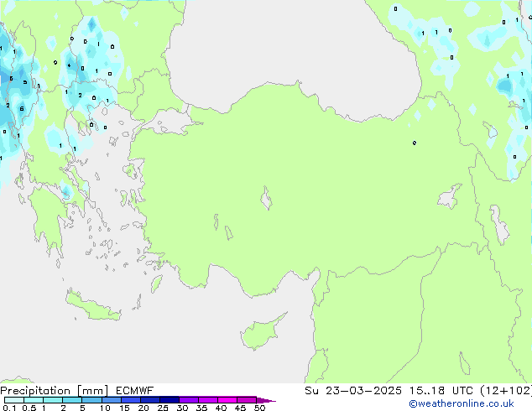This screenshot has width=532, height=411.
Task: Select the 20–25 mm dark blue swatch
Action: (x=150, y=400)
